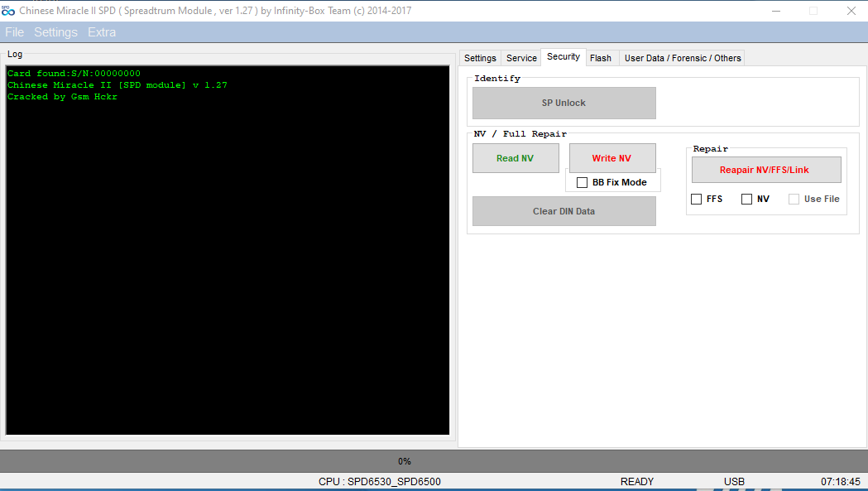Click the 'Cracked by Gsm Hckr' log line
This screenshot has width=868, height=491.
[x=62, y=96]
